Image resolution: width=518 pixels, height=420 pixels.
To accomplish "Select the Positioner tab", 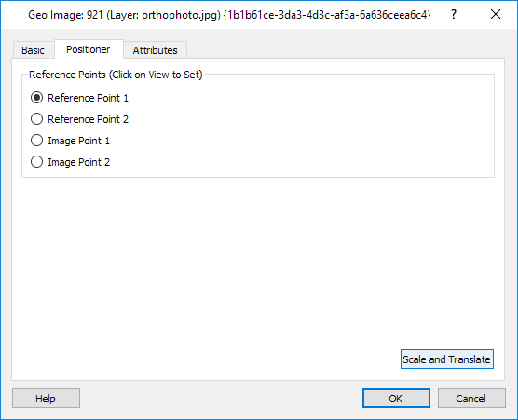I will click(89, 49).
